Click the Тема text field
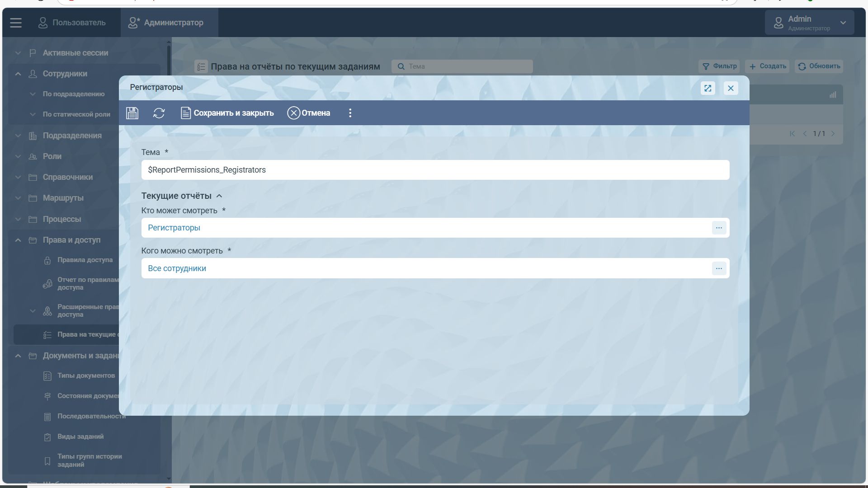 435,170
